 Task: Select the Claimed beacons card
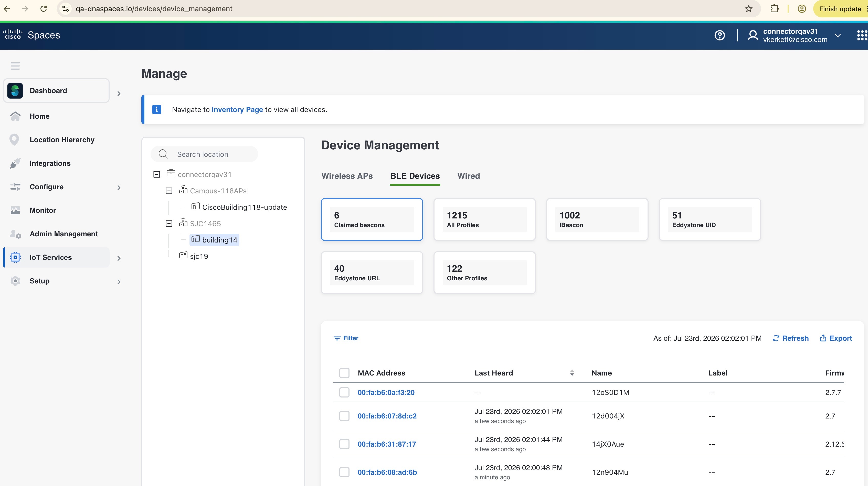tap(372, 219)
